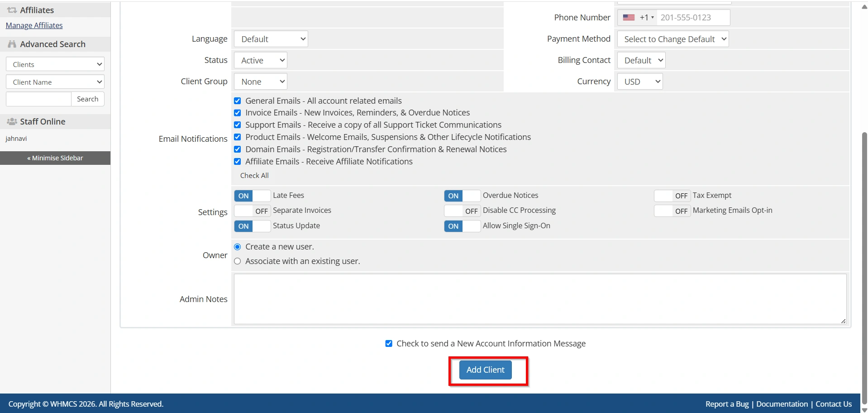This screenshot has height=413, width=868.
Task: Toggle Separate Invoices switch on
Action: click(252, 211)
